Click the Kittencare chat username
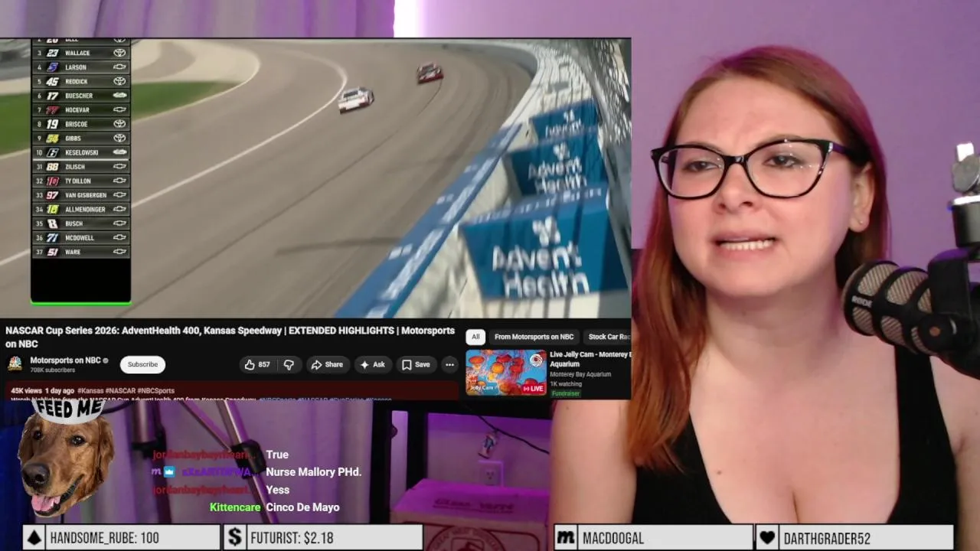This screenshot has height=551, width=980. [x=235, y=507]
